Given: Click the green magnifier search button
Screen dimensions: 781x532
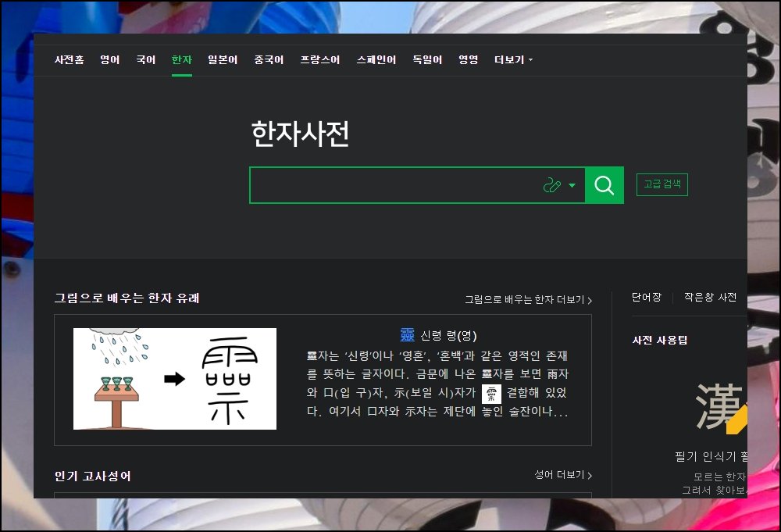Looking at the screenshot, I should pos(604,185).
